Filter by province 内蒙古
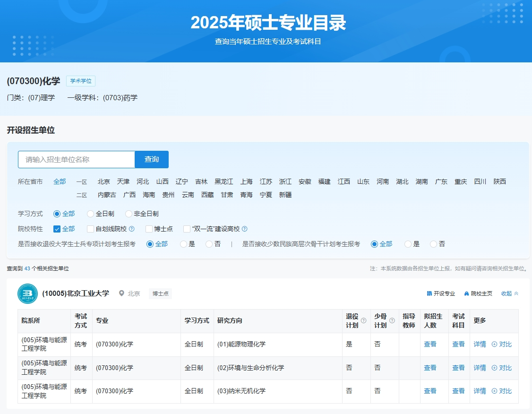The width and height of the screenshot is (532, 414). [107, 195]
